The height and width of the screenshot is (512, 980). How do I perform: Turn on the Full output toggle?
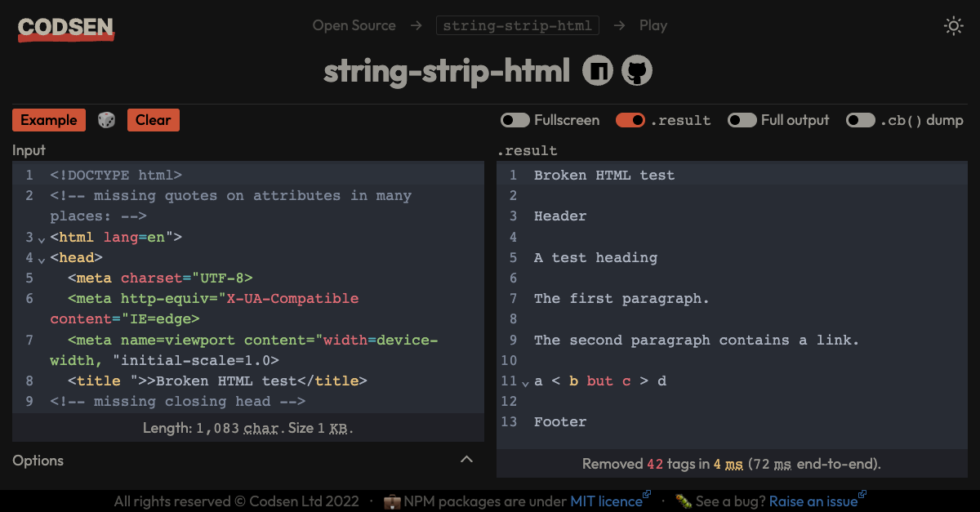(x=742, y=120)
